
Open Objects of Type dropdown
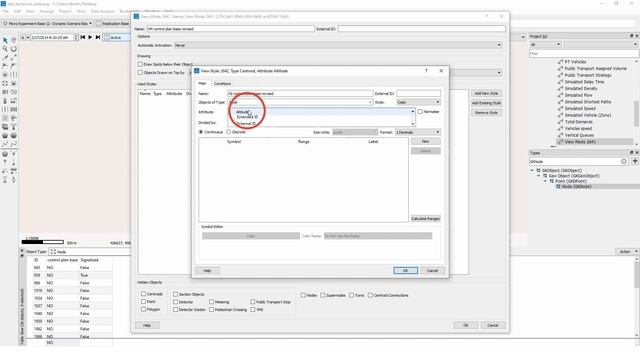(x=300, y=102)
